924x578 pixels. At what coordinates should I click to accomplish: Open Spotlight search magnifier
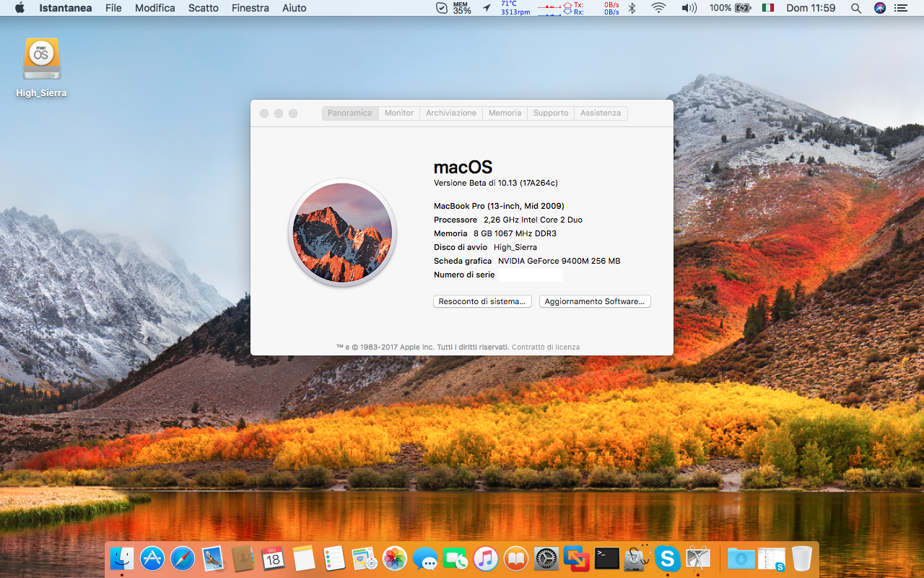(x=856, y=8)
